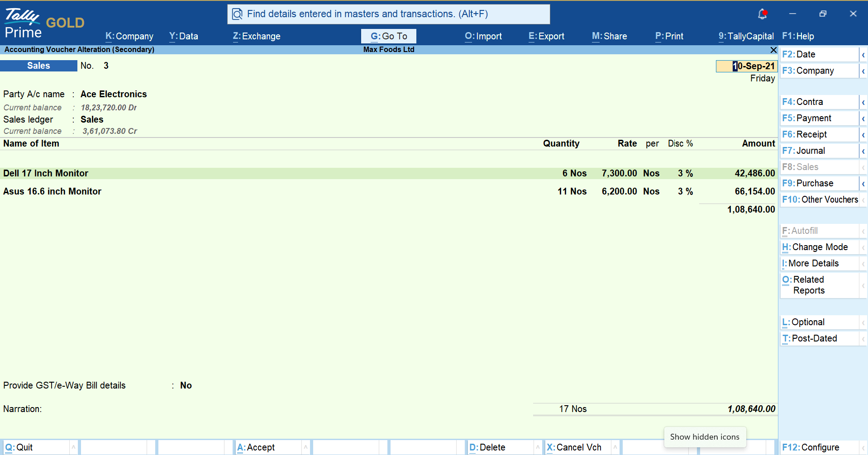Restore down the application window

[823, 14]
